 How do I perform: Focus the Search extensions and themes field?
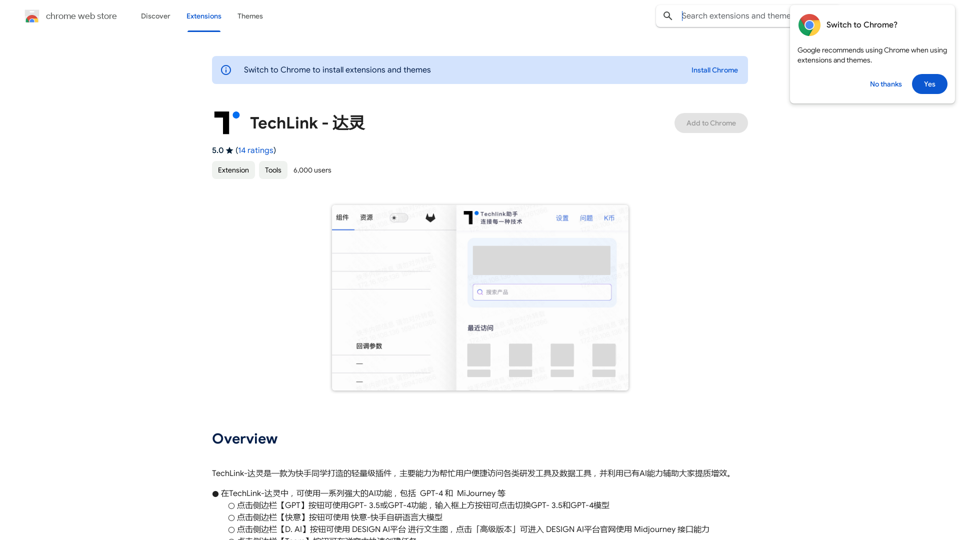[735, 16]
